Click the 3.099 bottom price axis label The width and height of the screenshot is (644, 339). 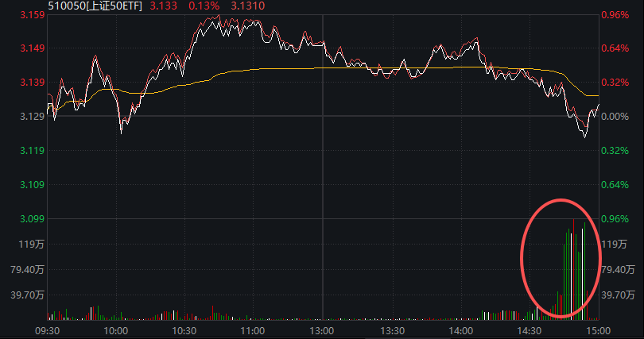click(x=31, y=218)
